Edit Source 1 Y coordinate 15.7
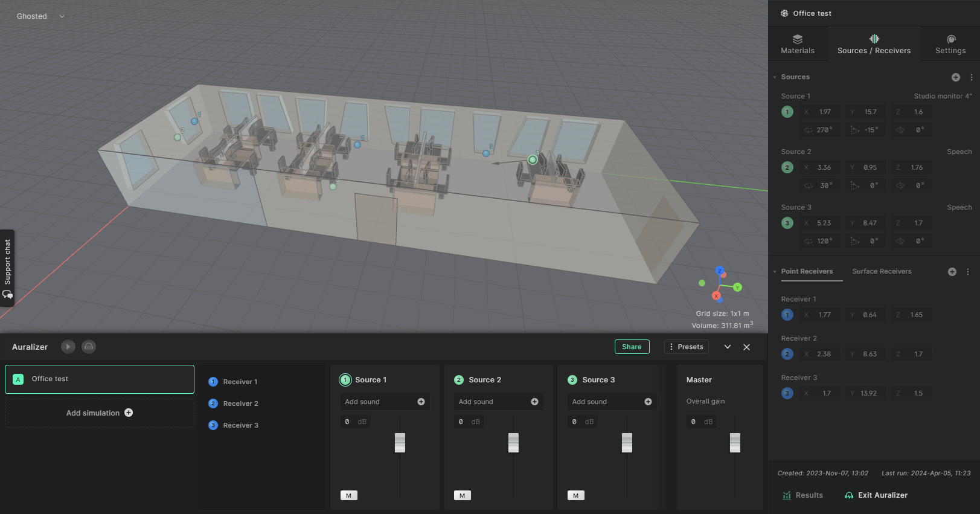Screen dimensions: 980x514 tap(865, 112)
